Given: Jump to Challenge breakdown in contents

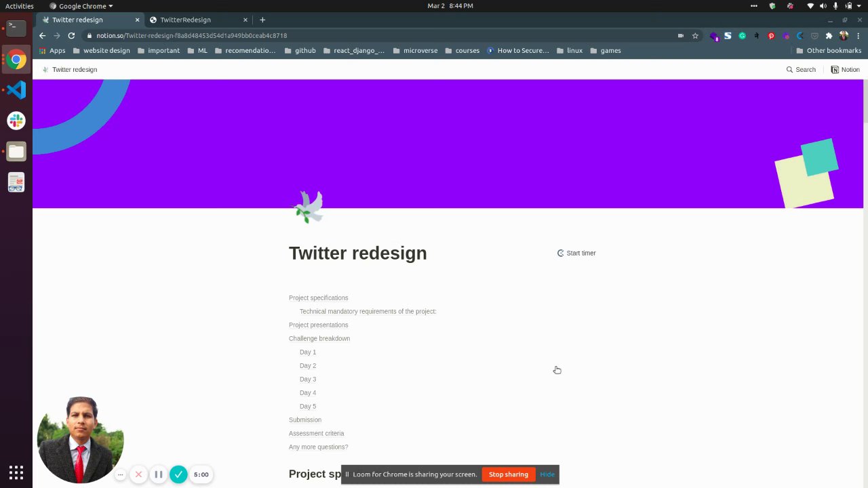Looking at the screenshot, I should 319,338.
